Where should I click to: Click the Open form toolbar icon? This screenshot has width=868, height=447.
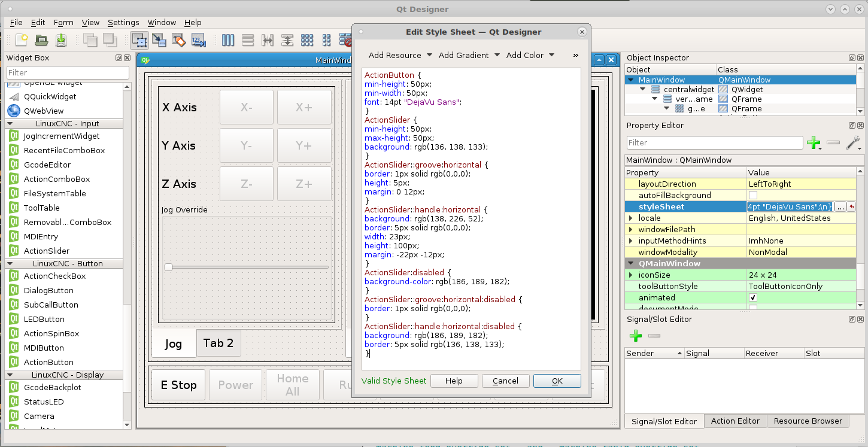[x=41, y=40]
